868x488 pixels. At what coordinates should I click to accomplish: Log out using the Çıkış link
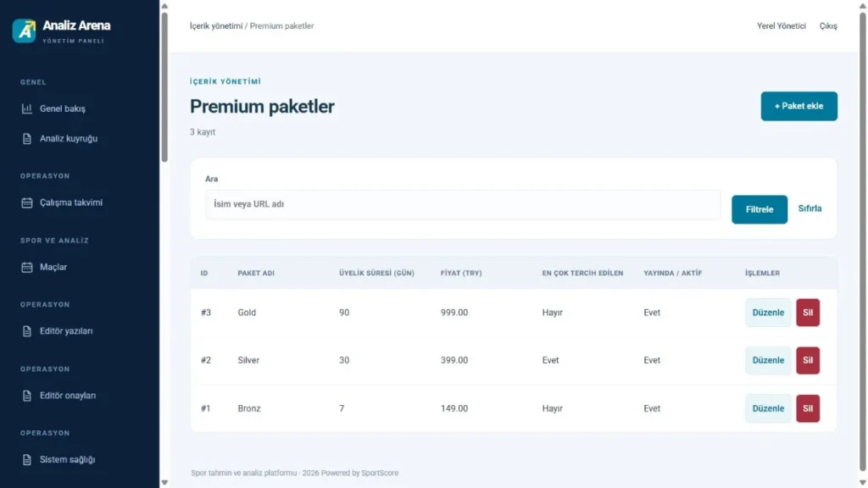point(828,26)
